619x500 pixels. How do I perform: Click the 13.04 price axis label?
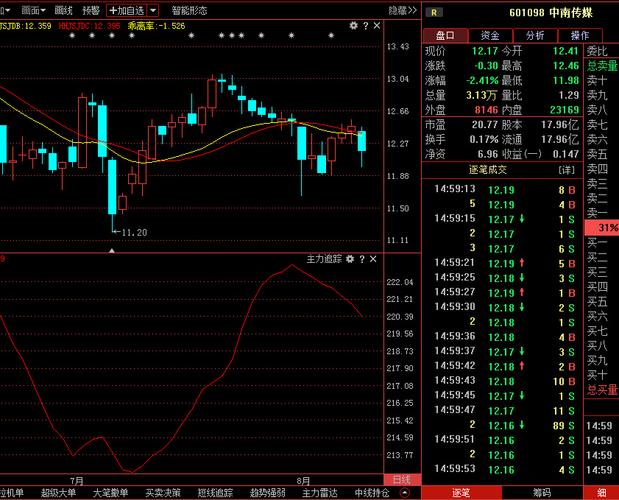coord(398,79)
